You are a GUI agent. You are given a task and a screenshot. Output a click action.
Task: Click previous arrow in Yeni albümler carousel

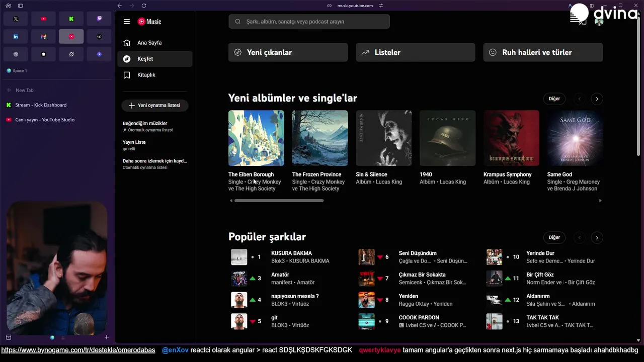[x=579, y=99]
